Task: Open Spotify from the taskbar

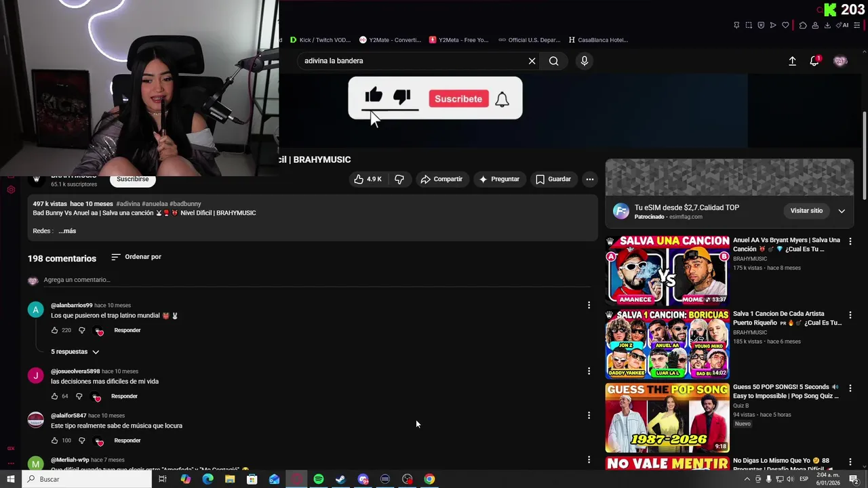Action: [319, 479]
